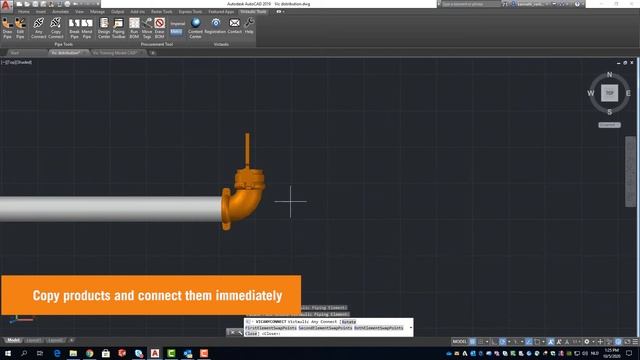Choose FirstElementSwapPoints command option
640x360 pixels.
click(271, 328)
